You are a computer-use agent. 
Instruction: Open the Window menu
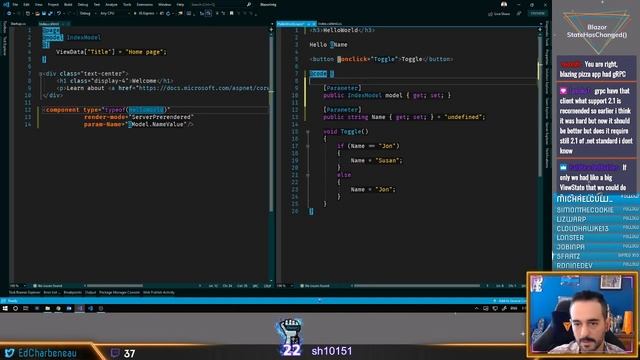(164, 4)
